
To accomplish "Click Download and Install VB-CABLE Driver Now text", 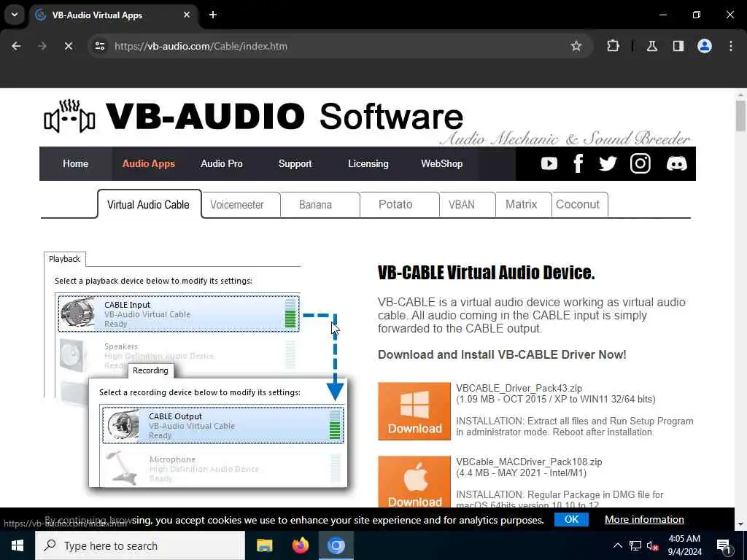I will point(502,355).
